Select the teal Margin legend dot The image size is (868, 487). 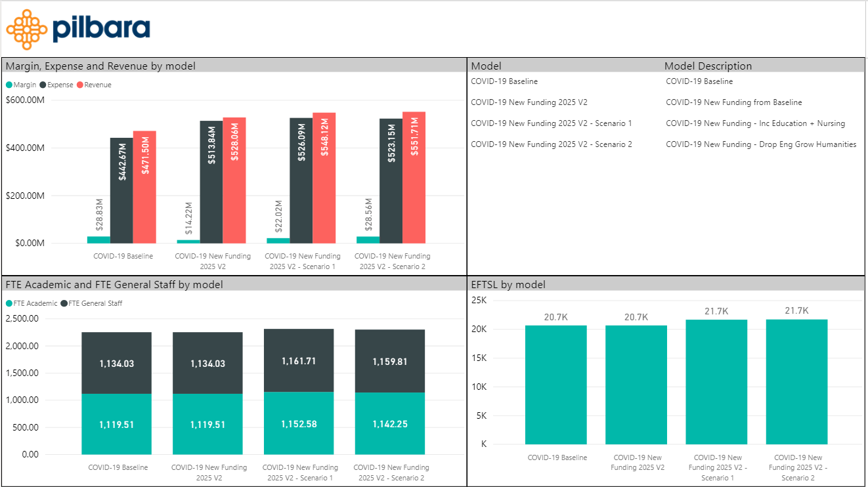tap(9, 85)
